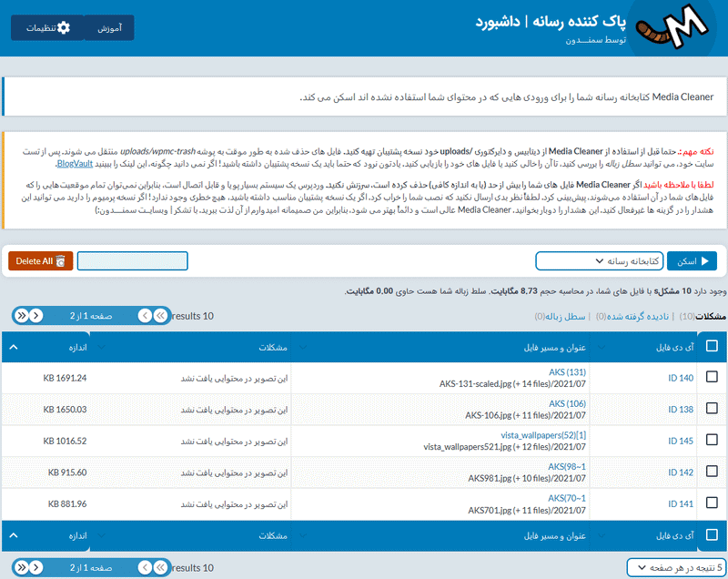The height and width of the screenshot is (579, 728).
Task: Switch to the نادیده گرفته شده tab
Action: (632, 316)
